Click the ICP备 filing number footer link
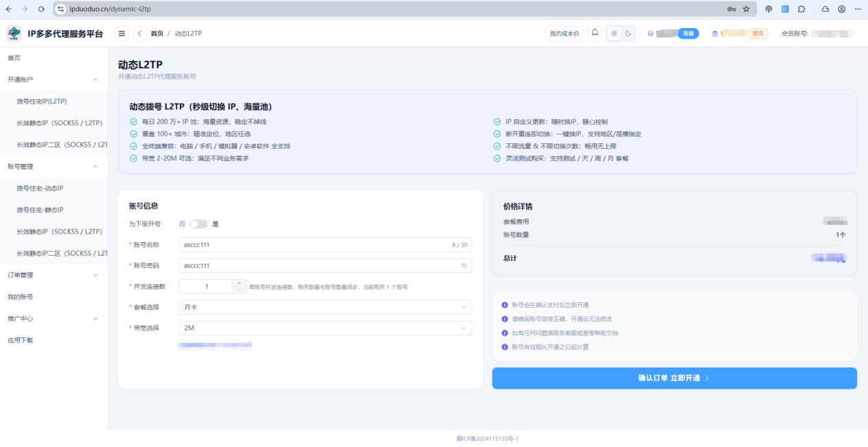Screen dimensions: 868x447 tap(488, 439)
